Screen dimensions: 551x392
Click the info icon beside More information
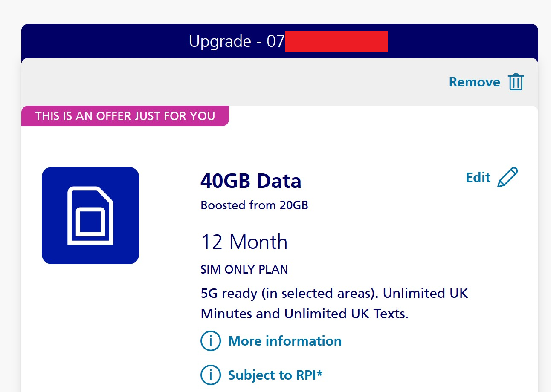[211, 341]
